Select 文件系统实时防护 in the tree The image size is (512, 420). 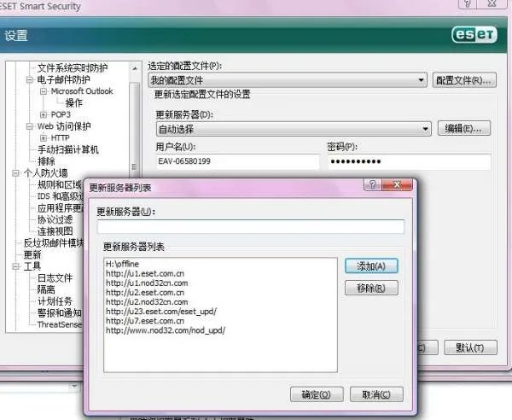coord(73,68)
